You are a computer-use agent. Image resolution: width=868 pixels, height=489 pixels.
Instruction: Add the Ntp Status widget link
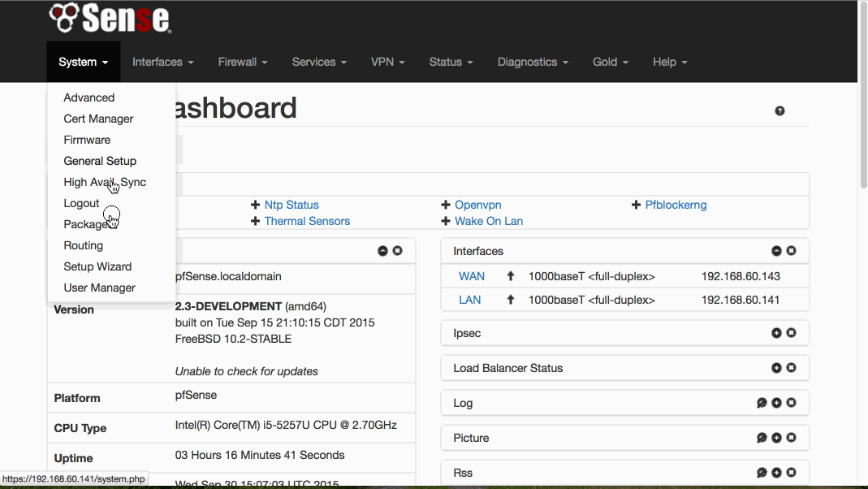(291, 205)
